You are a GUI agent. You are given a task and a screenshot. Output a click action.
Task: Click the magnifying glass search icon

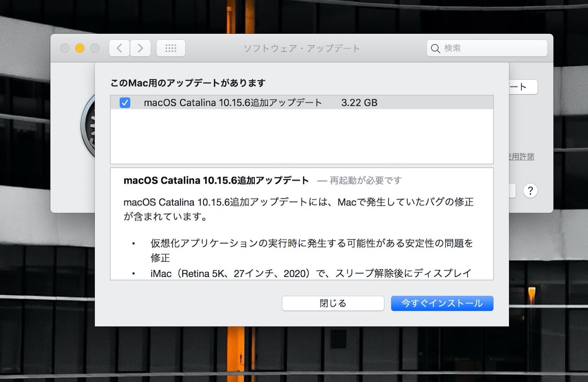click(x=435, y=48)
